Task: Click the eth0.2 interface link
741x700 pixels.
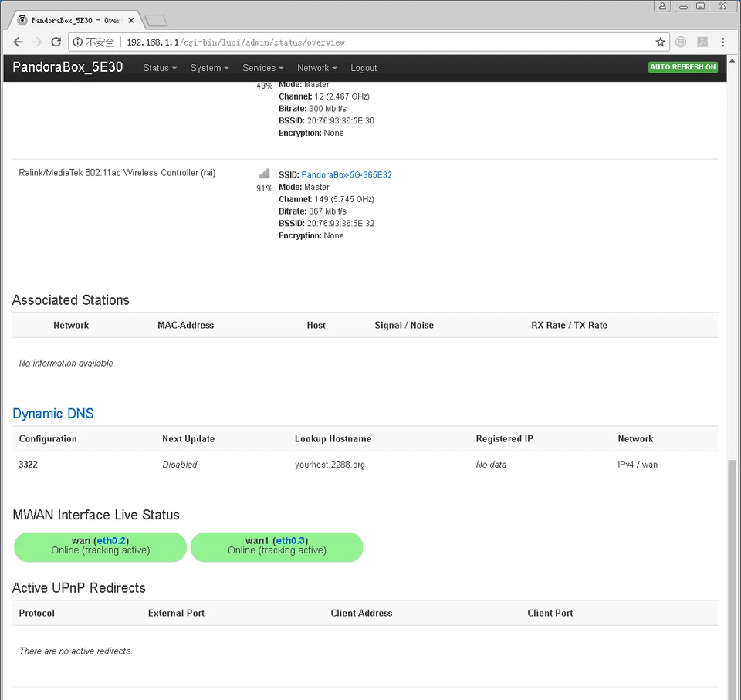Action: coord(111,540)
